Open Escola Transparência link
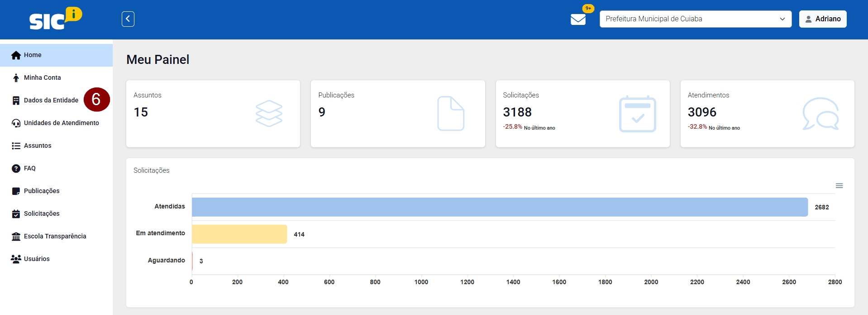Viewport: 868px width, 315px height. [55, 236]
